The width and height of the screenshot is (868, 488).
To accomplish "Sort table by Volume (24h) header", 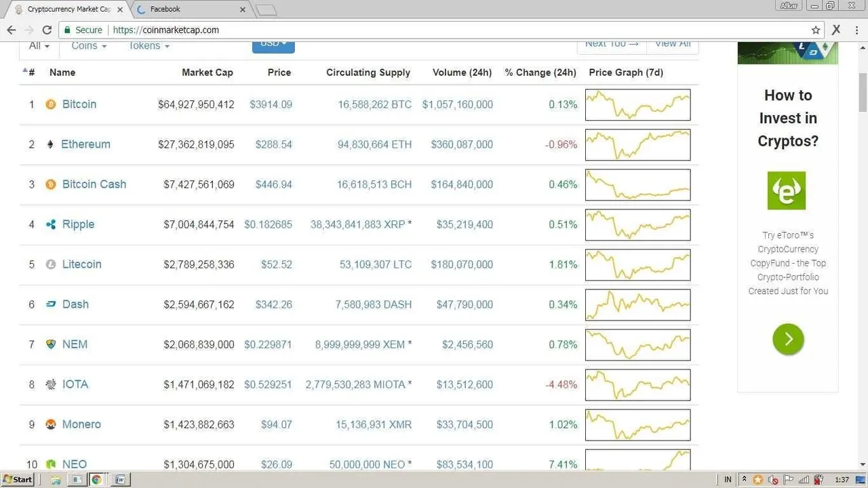I will tap(462, 73).
